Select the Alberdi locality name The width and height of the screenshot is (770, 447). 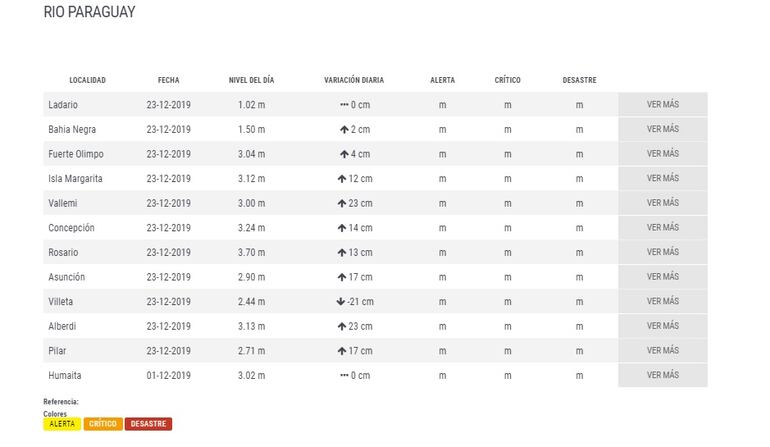click(x=62, y=326)
